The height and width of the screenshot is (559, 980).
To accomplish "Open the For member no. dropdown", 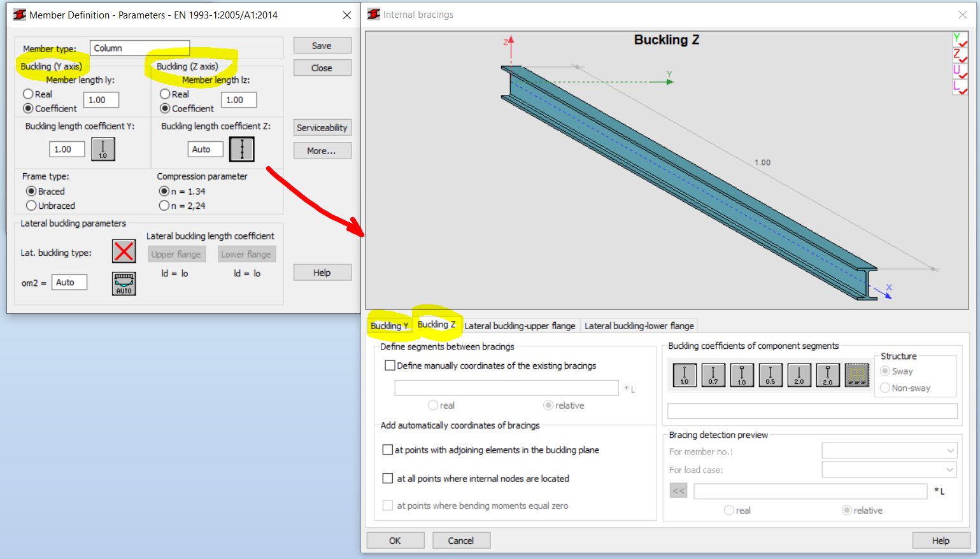I will coord(889,450).
